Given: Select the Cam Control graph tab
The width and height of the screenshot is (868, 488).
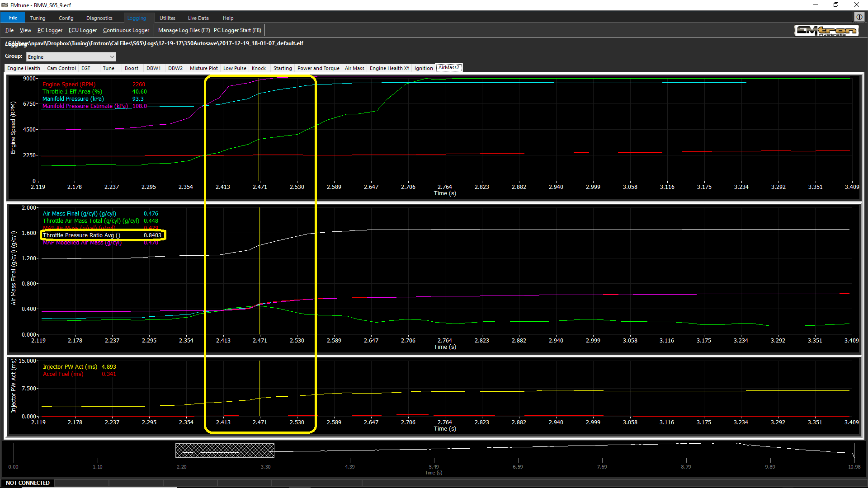Looking at the screenshot, I should (x=61, y=68).
